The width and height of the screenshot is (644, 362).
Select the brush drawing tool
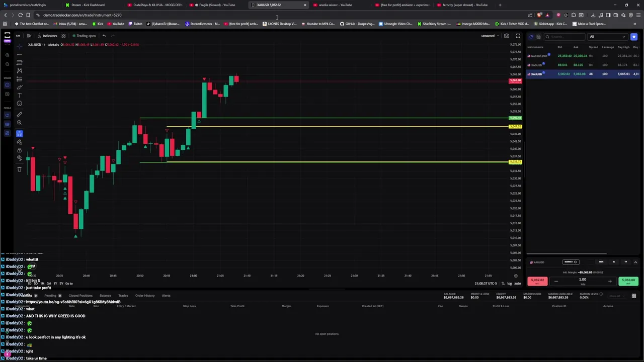click(19, 87)
